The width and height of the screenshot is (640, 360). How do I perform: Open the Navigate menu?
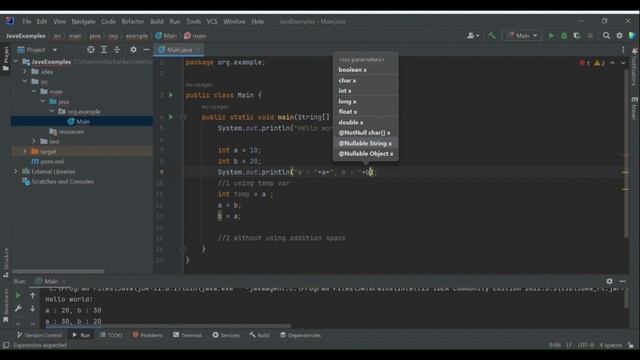(x=83, y=21)
